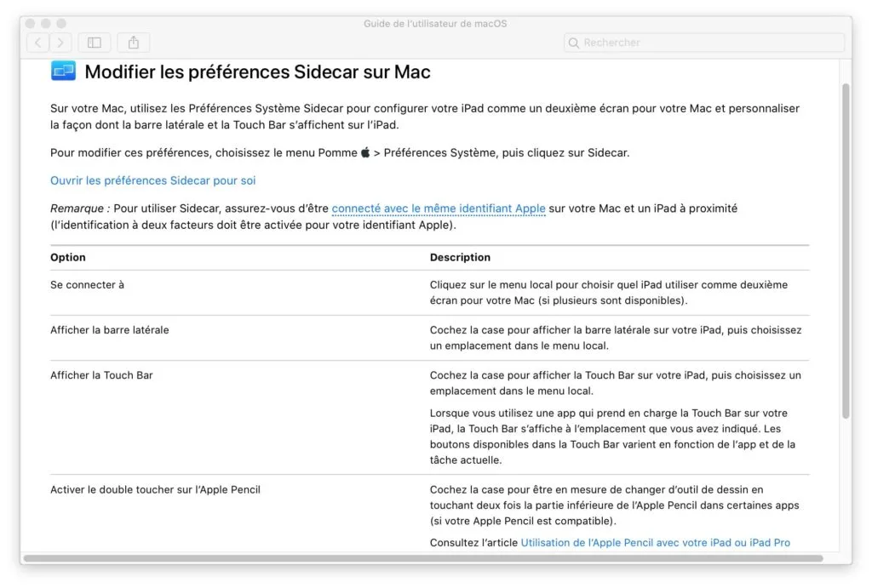Screen dimensions: 872x588
Task: Toggle the sidebar table of contents
Action: (x=95, y=43)
